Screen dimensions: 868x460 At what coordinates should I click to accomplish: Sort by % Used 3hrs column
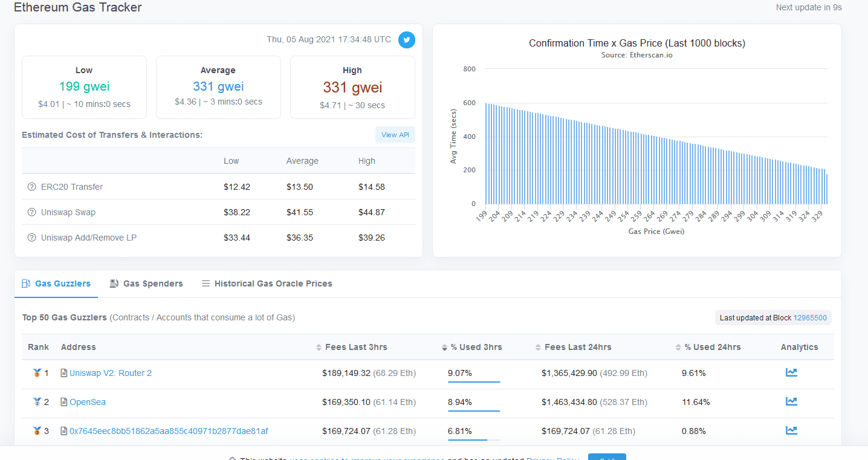[476, 347]
